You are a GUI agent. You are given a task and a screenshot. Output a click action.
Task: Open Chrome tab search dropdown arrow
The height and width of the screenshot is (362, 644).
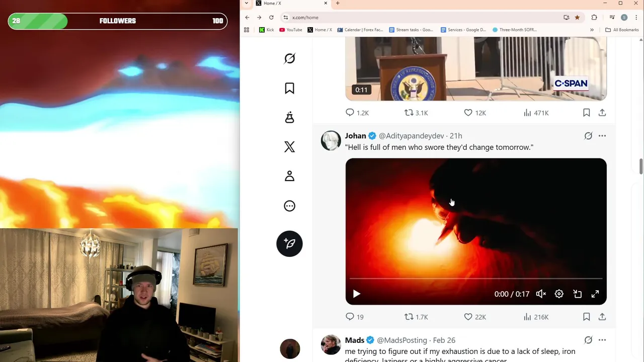(x=246, y=4)
